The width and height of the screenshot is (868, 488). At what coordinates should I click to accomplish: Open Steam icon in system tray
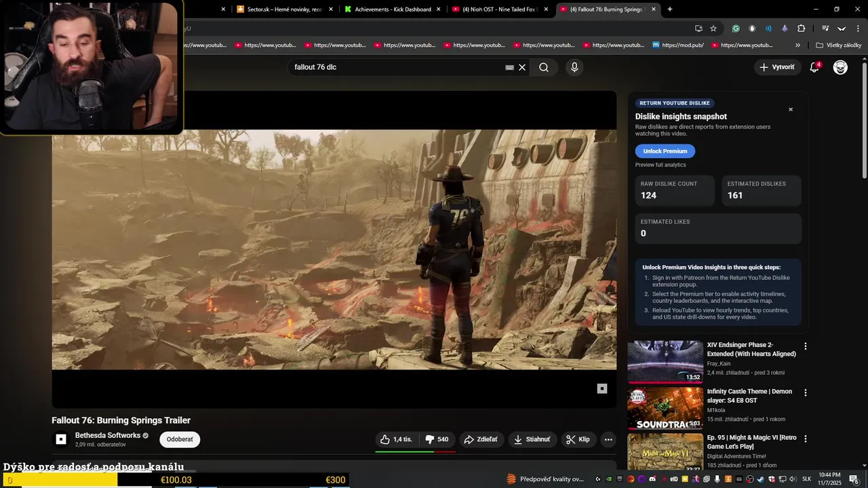tap(760, 479)
